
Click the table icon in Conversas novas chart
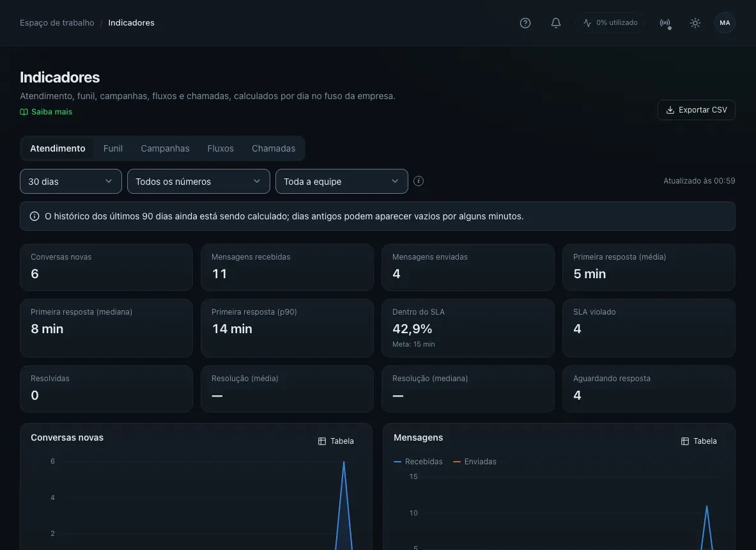click(322, 441)
